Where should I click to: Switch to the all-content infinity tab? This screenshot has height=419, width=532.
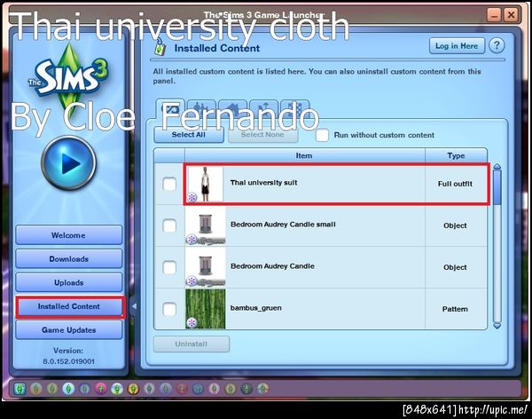[x=170, y=109]
